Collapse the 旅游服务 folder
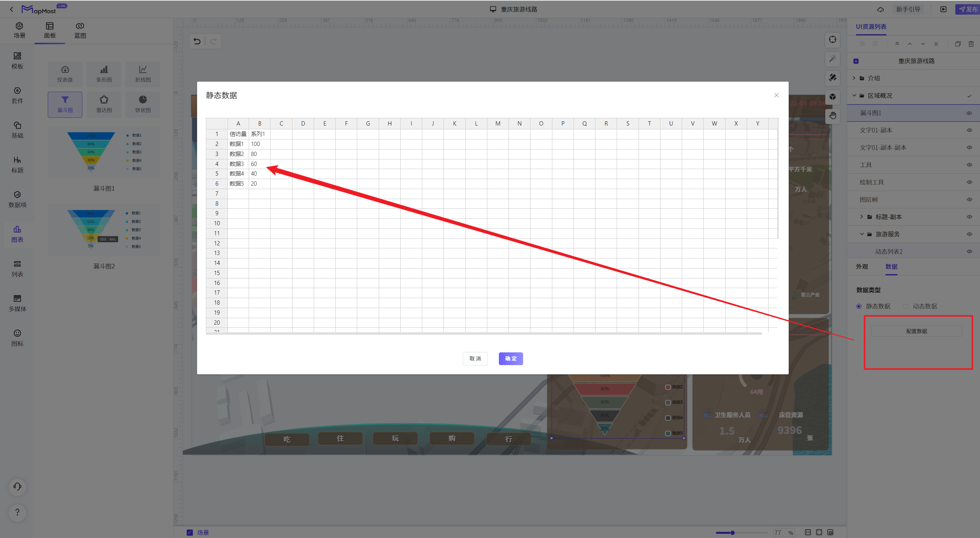The width and height of the screenshot is (980, 538). 862,234
